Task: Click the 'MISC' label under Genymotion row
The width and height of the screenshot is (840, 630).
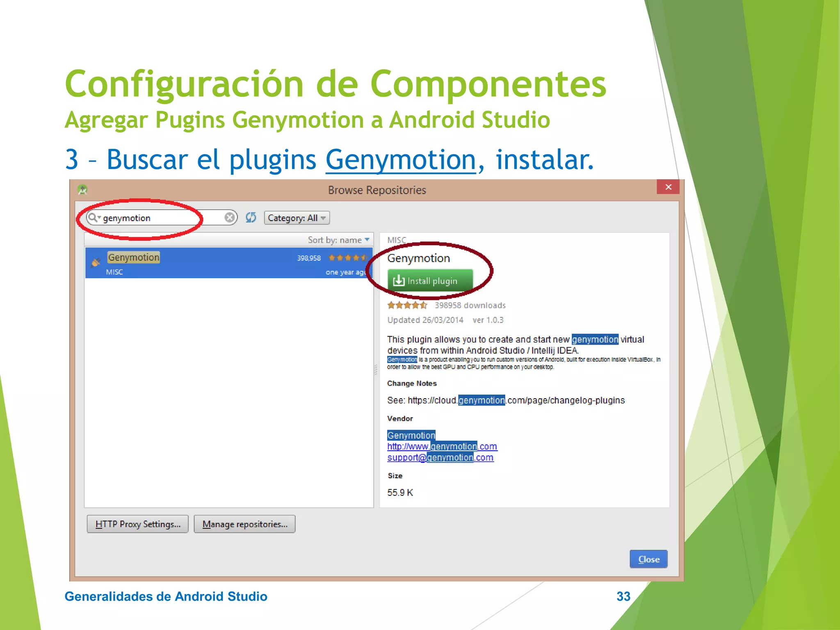Action: tap(114, 272)
